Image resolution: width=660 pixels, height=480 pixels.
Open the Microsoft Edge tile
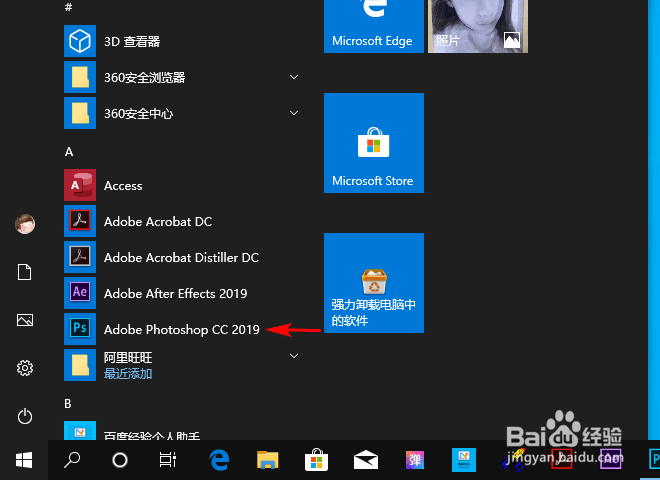pyautogui.click(x=374, y=26)
